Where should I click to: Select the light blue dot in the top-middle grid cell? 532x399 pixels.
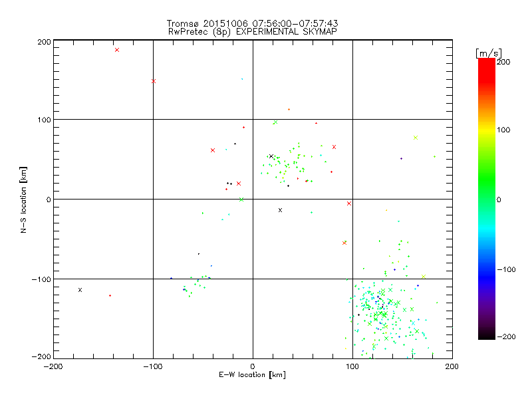coord(242,79)
